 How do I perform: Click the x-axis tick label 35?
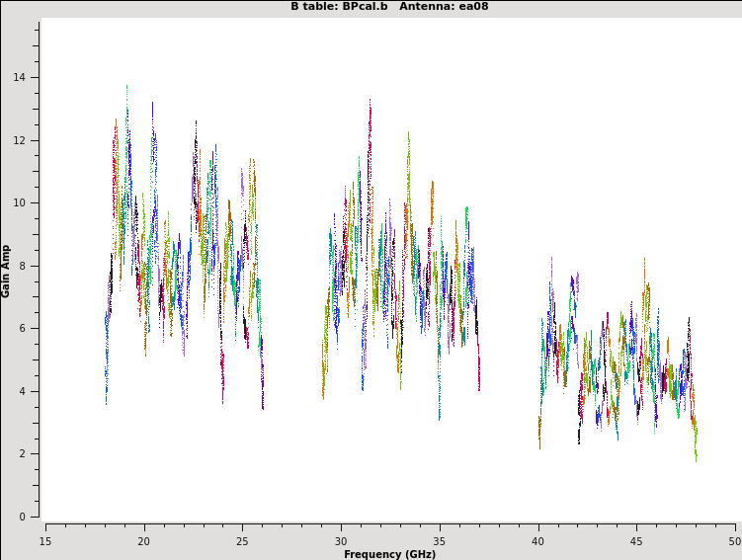click(440, 541)
